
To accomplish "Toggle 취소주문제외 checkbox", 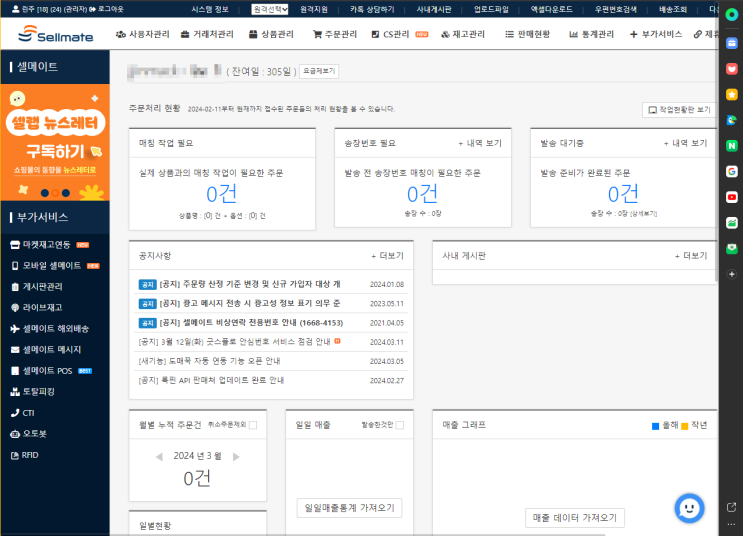I will point(253,425).
